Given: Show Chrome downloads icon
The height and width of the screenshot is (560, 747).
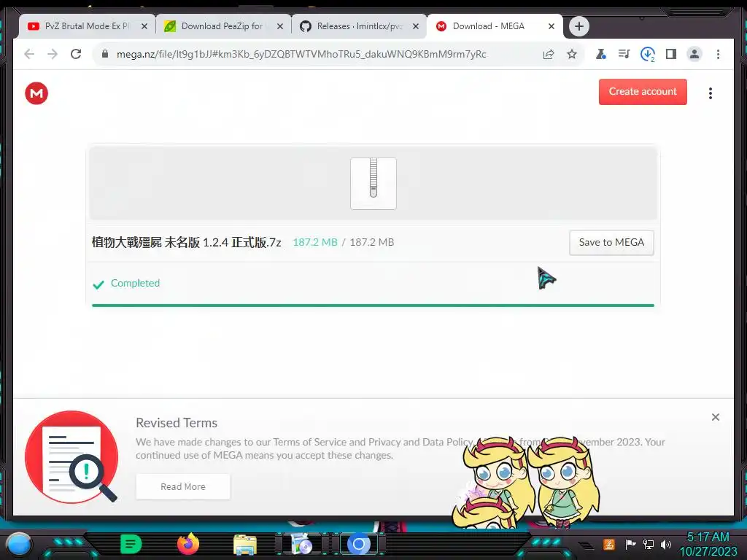Looking at the screenshot, I should 648,54.
